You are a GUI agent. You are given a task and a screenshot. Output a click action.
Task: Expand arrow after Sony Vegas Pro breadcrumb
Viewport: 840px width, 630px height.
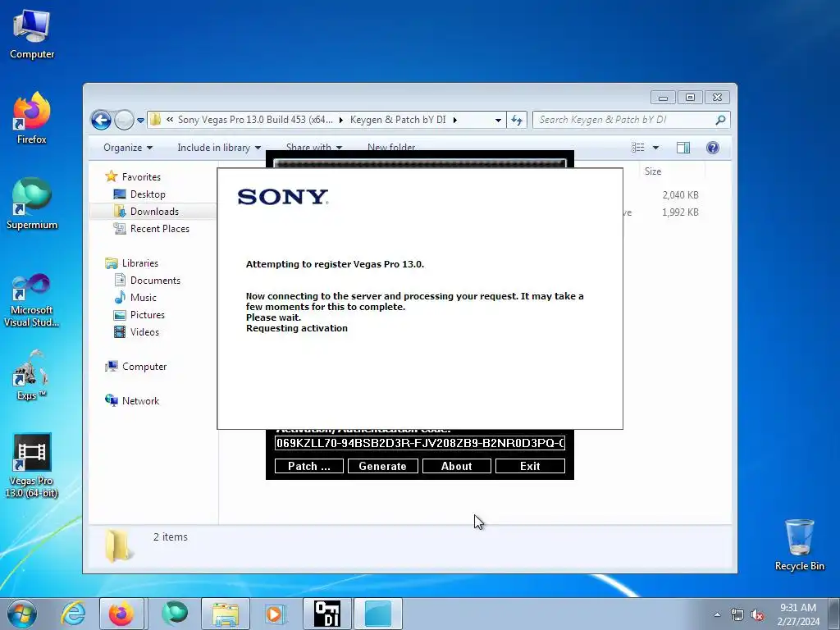[340, 120]
